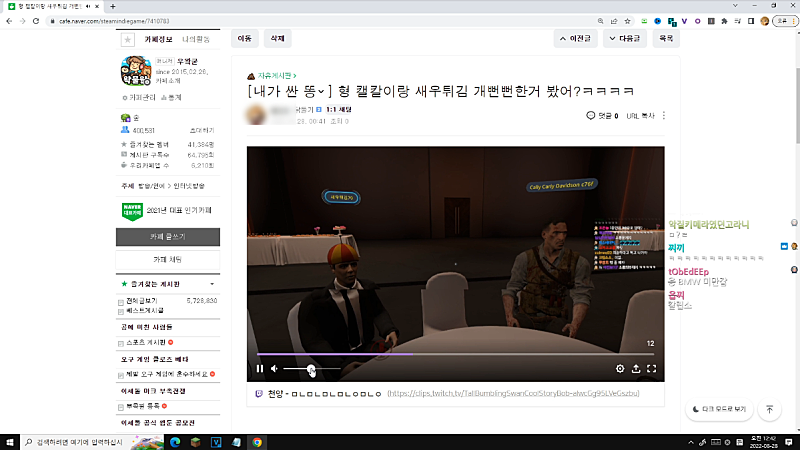The width and height of the screenshot is (800, 450).
Task: Enter fullscreen mode on the video
Action: (652, 368)
